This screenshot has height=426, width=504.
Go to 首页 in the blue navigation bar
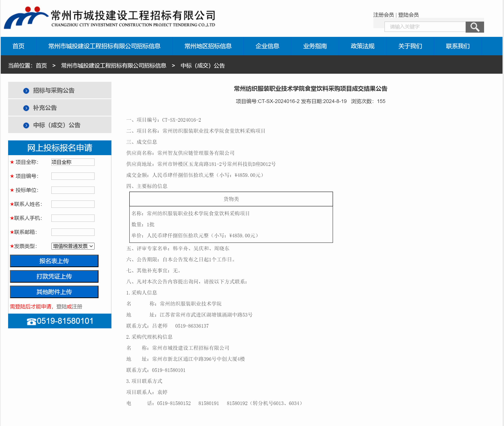(18, 46)
